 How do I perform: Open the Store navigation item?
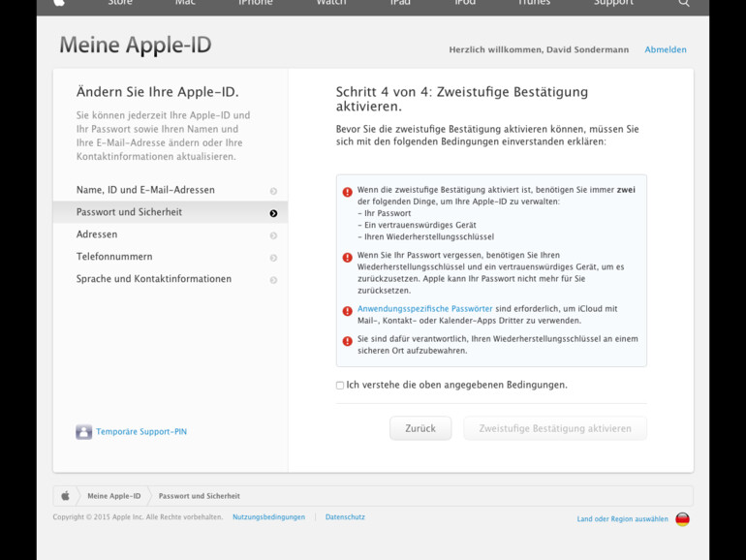[120, 3]
